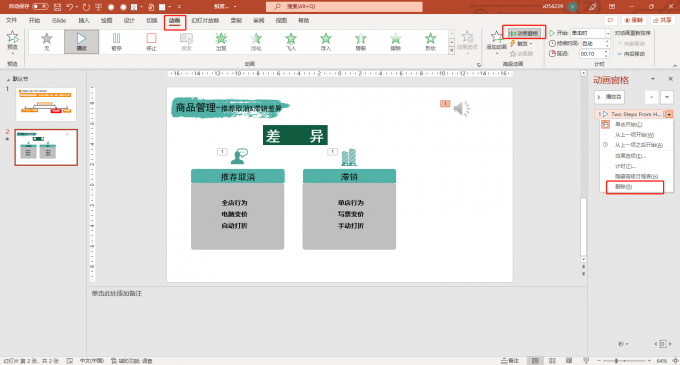Select the 出现 (Appear) entrance animation

click(x=221, y=42)
